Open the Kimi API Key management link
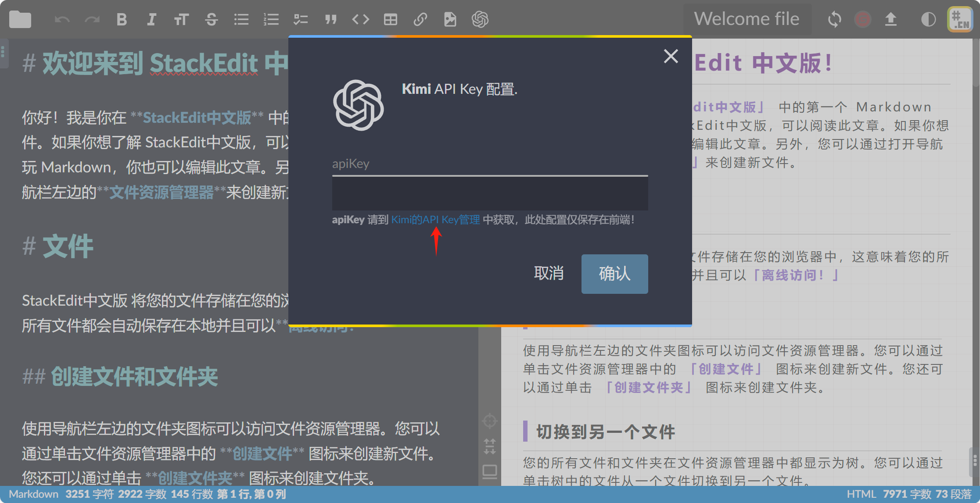980x503 pixels. (435, 219)
